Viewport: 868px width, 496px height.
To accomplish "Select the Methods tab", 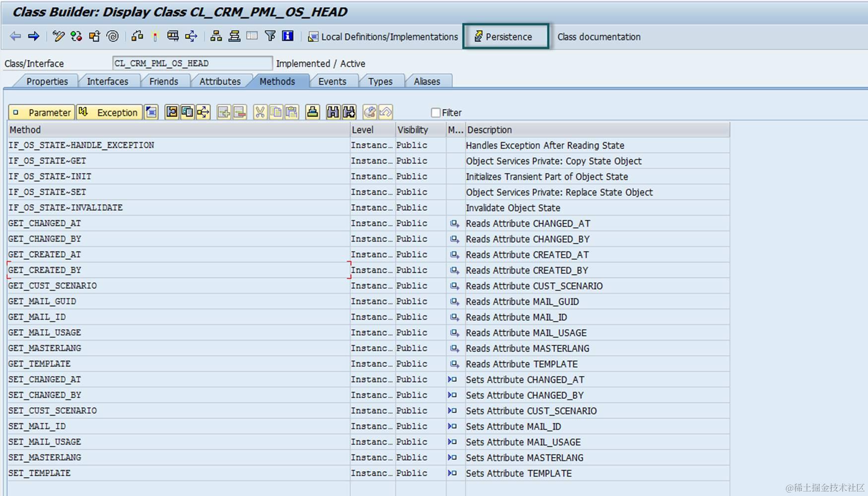I will pos(277,81).
